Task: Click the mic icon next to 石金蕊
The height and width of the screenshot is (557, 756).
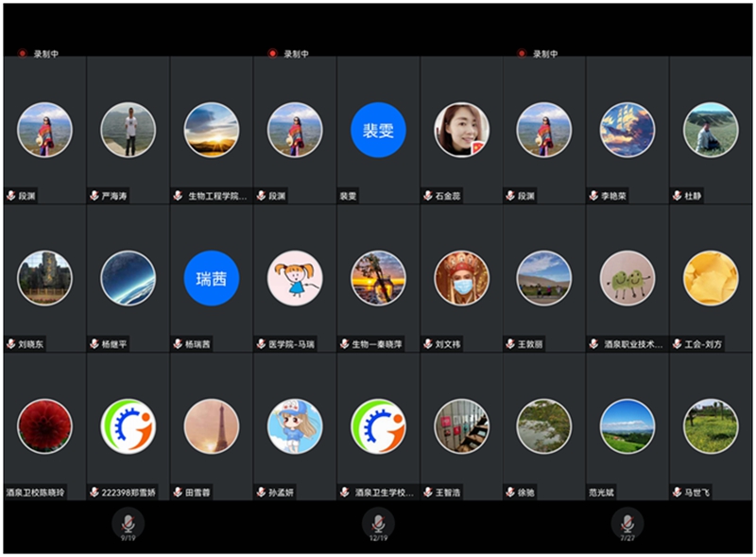Action: 428,196
